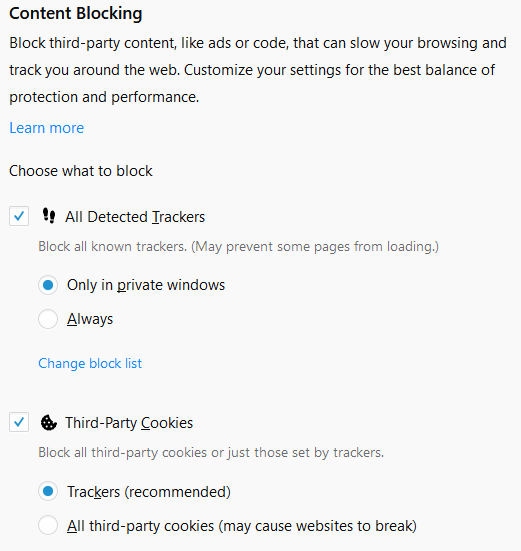Select the Always radio button
This screenshot has width=521, height=551.
coord(48,319)
